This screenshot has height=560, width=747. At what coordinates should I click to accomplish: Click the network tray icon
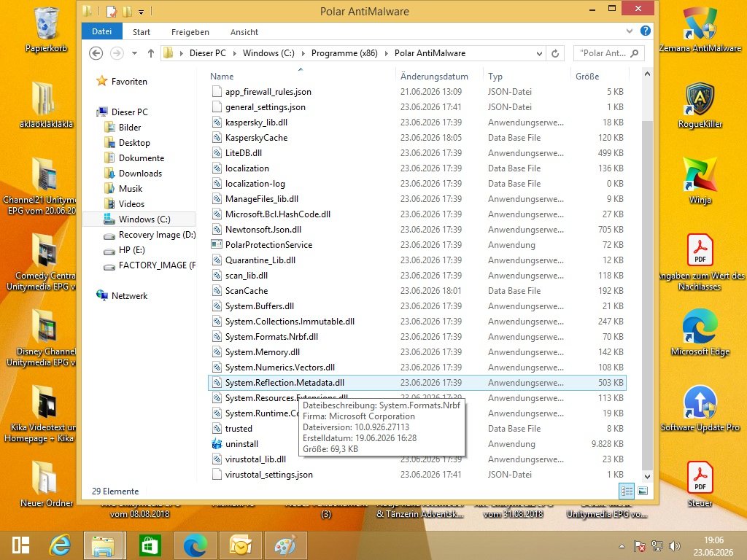657,546
